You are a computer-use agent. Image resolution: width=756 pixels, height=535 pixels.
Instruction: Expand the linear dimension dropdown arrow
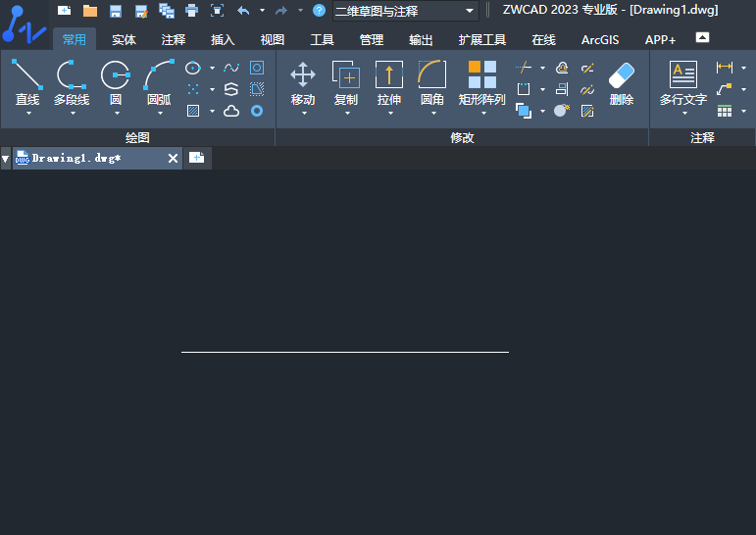[x=743, y=68]
